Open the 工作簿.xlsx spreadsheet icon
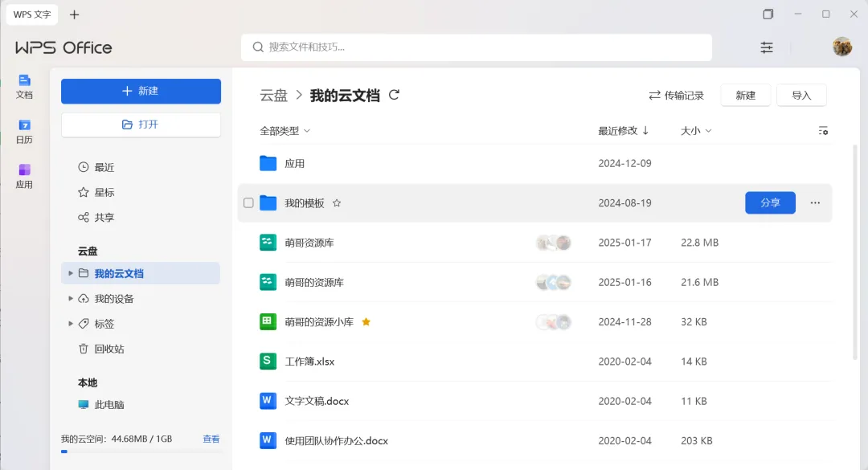The height and width of the screenshot is (470, 868). tap(268, 362)
